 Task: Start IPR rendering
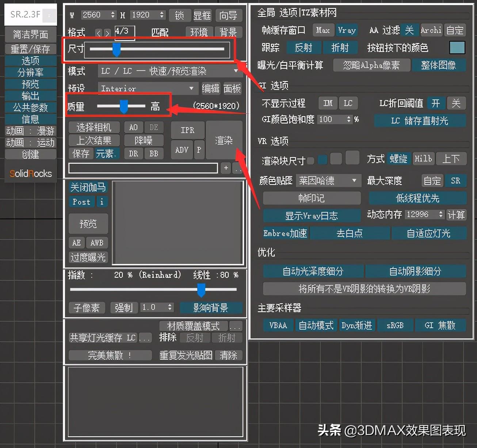[188, 130]
